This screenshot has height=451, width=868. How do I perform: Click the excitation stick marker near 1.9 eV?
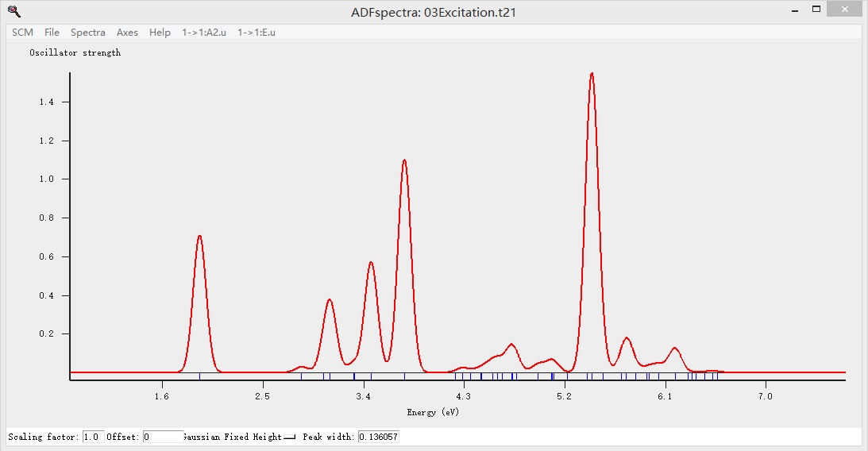pyautogui.click(x=200, y=376)
